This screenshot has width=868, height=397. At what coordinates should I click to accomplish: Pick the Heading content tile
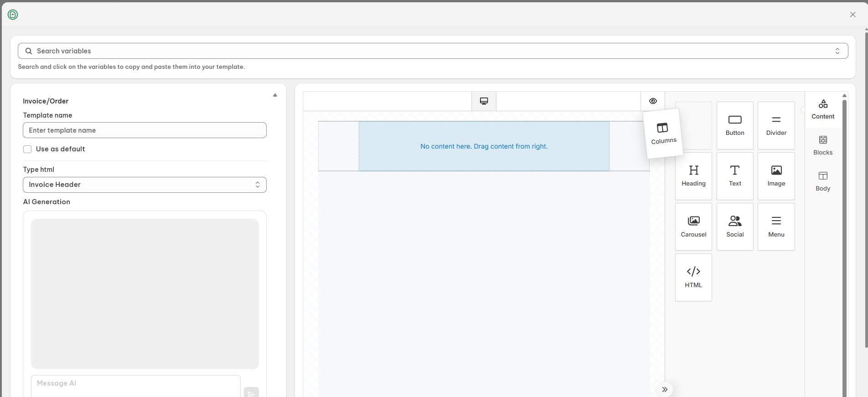point(693,176)
